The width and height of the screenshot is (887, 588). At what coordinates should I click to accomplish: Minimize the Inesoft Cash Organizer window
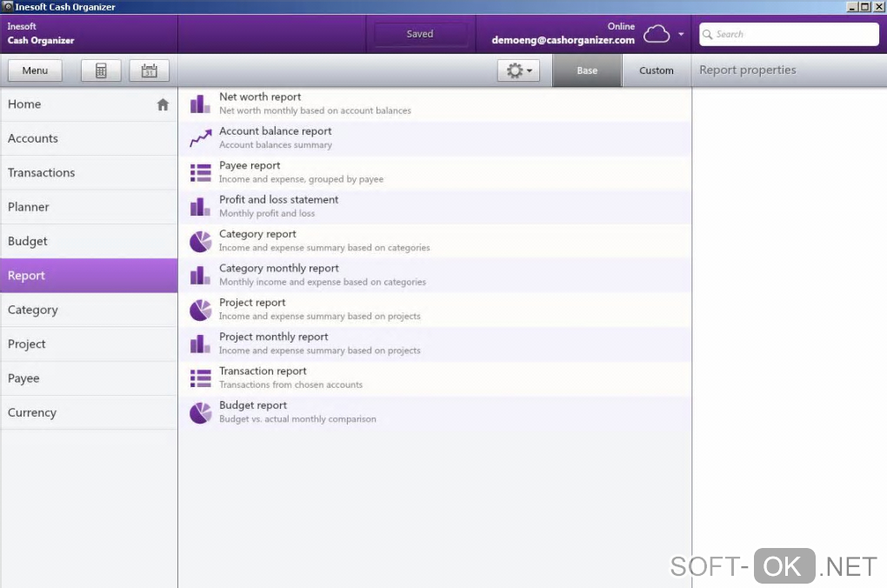852,7
